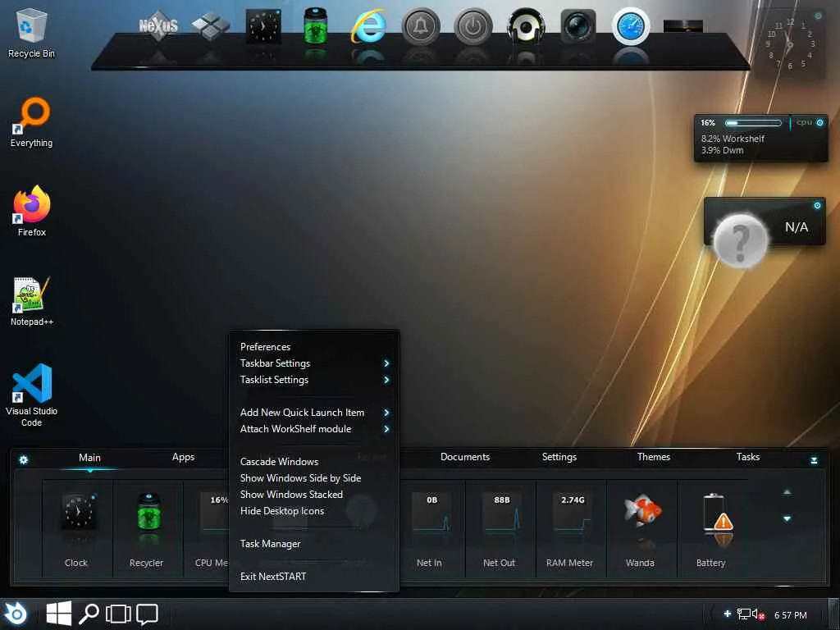This screenshot has height=630, width=840.
Task: Click the CPU Meter module in the WorkShelf
Action: pyautogui.click(x=207, y=529)
